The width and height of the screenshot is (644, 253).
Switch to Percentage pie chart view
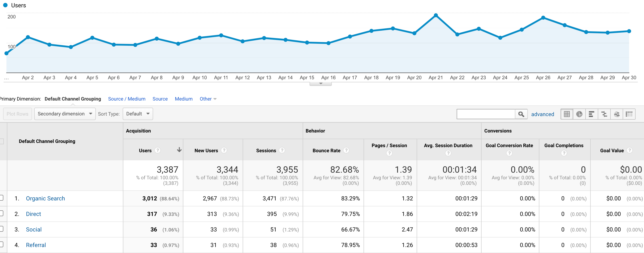tap(579, 114)
